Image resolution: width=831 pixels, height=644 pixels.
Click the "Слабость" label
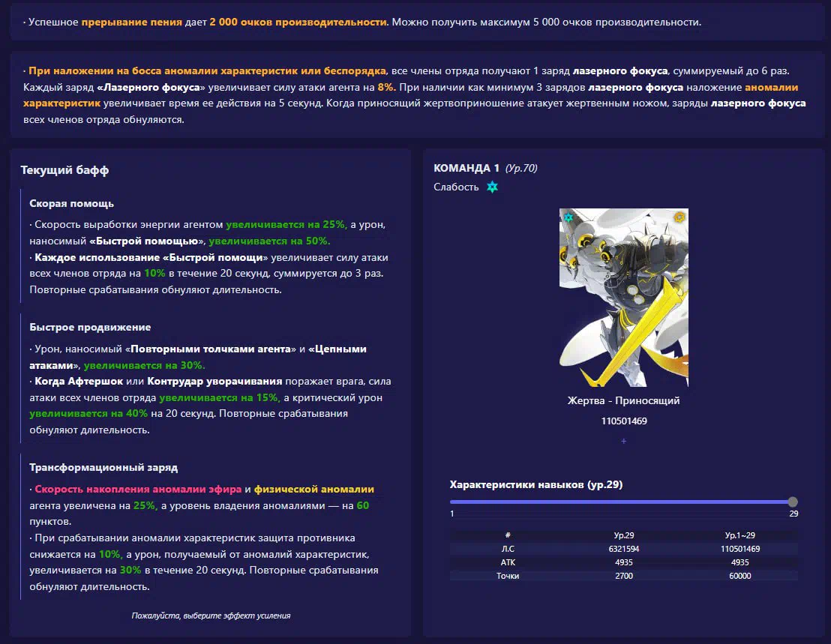[x=456, y=187]
